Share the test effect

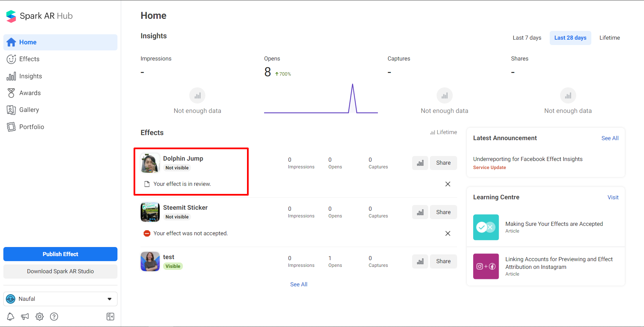443,261
